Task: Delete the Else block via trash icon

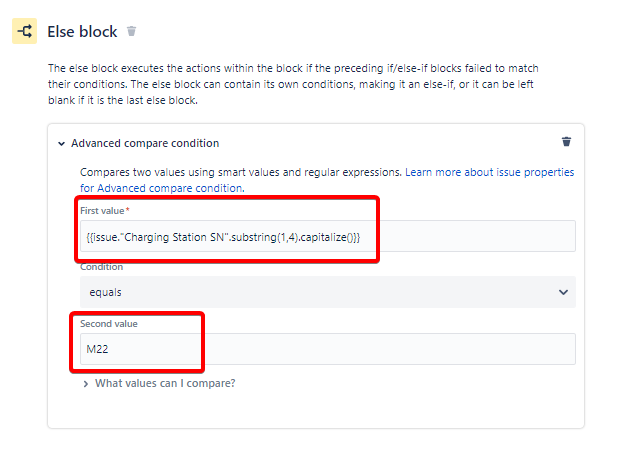Action: [131, 31]
